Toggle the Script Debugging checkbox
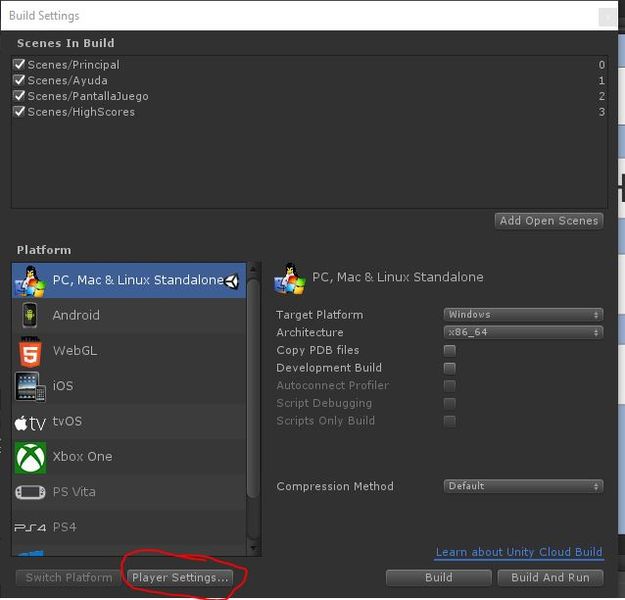The height and width of the screenshot is (600, 625). pos(450,403)
